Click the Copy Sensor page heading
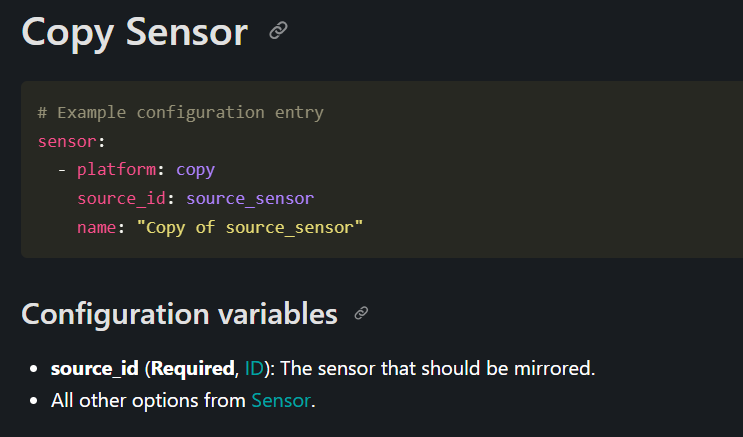 [x=135, y=32]
